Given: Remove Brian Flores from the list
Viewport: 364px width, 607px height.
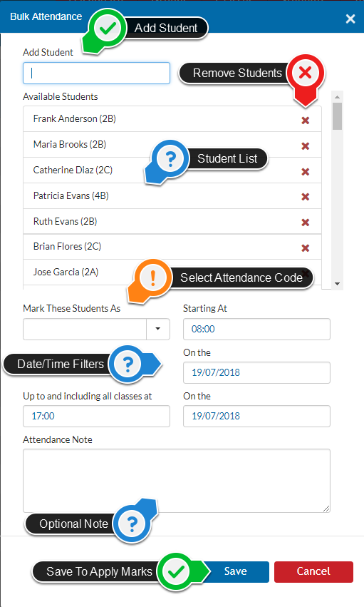Looking at the screenshot, I should (x=306, y=248).
